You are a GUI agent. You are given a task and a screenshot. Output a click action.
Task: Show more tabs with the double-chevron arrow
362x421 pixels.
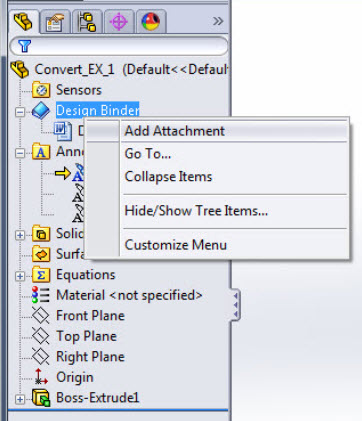(218, 21)
